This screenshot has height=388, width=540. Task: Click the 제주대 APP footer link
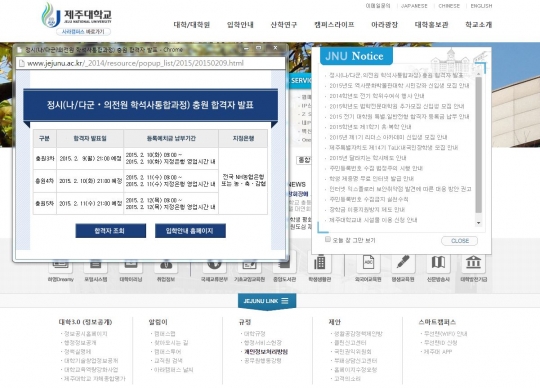(438, 352)
